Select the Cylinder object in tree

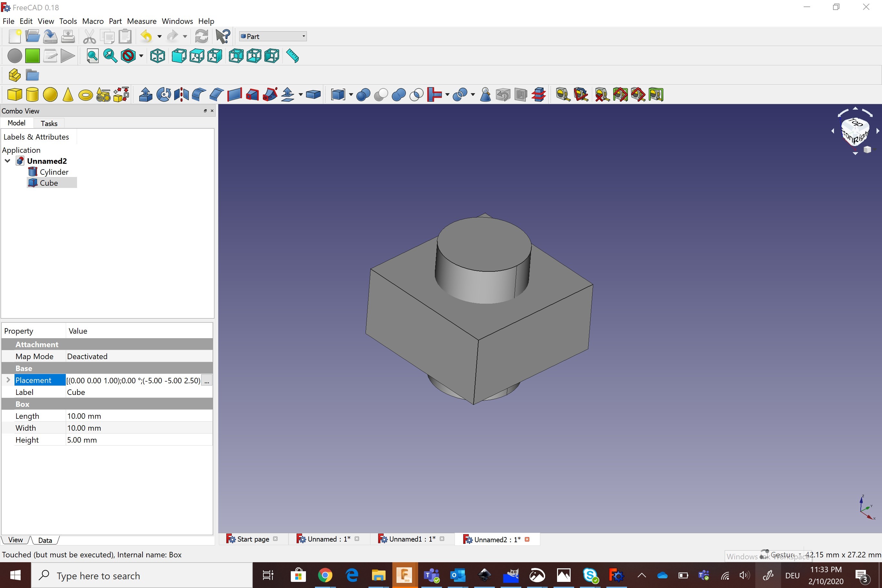54,172
